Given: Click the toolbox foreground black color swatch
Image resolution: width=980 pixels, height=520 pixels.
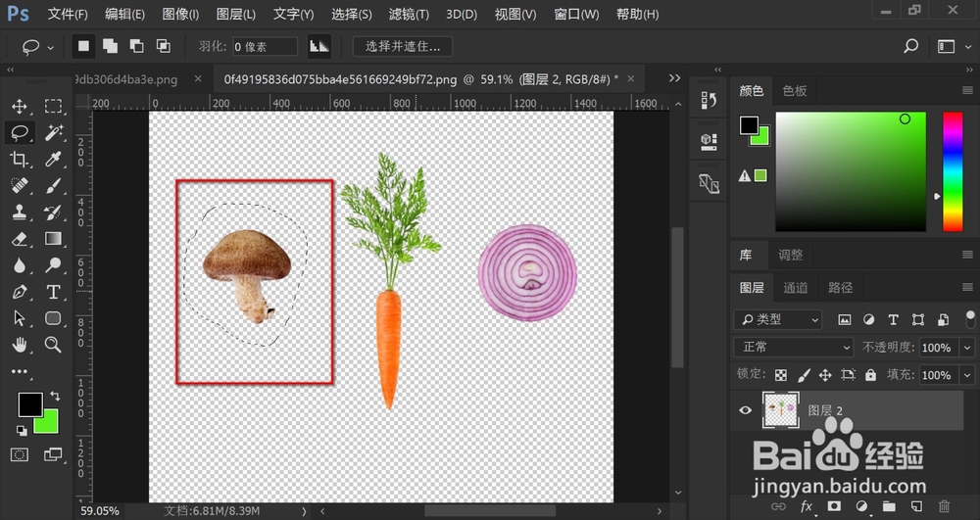Looking at the screenshot, I should coord(30,405).
